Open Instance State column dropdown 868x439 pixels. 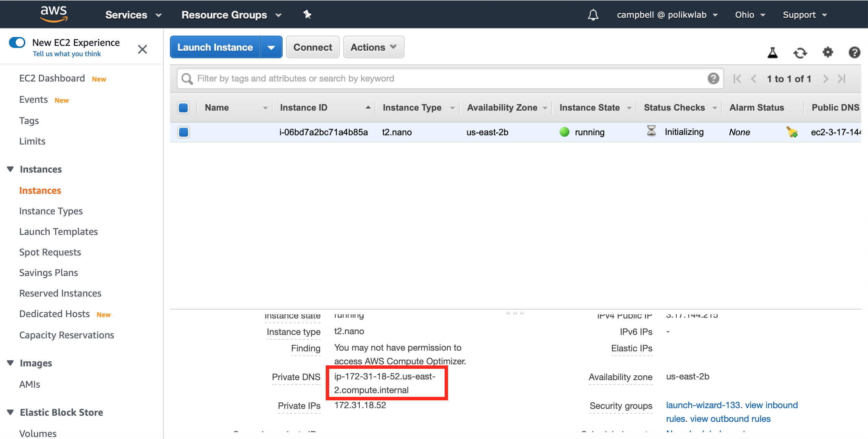click(x=629, y=108)
